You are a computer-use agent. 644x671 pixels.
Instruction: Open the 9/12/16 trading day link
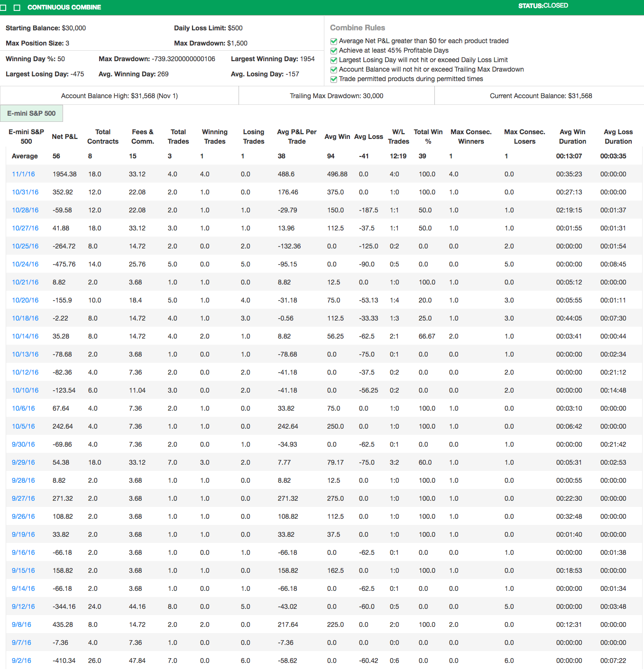pyautogui.click(x=23, y=607)
